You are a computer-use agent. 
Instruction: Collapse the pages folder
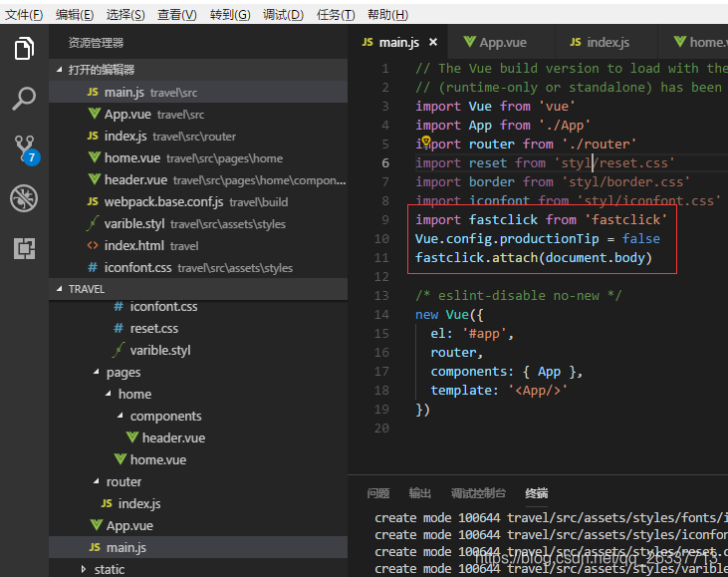97,372
